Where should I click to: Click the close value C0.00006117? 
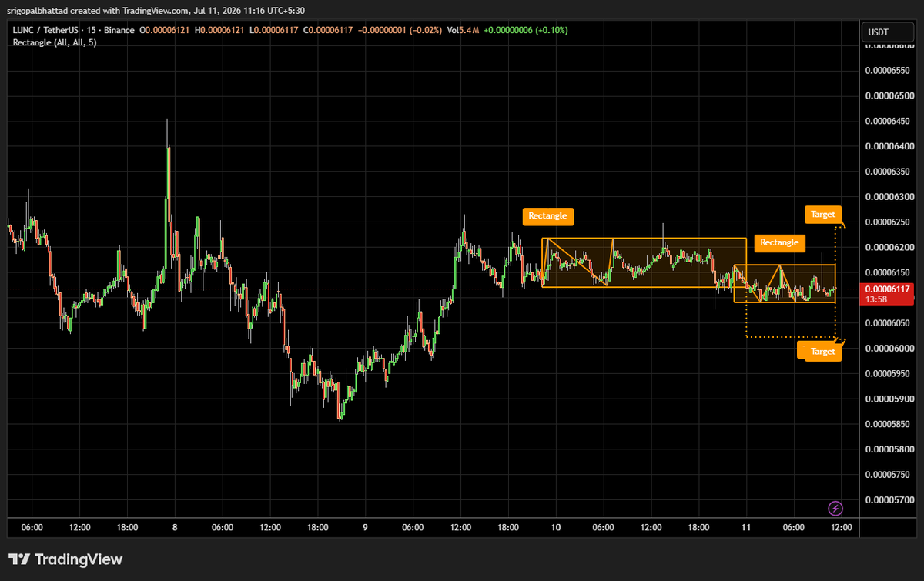coord(328,30)
